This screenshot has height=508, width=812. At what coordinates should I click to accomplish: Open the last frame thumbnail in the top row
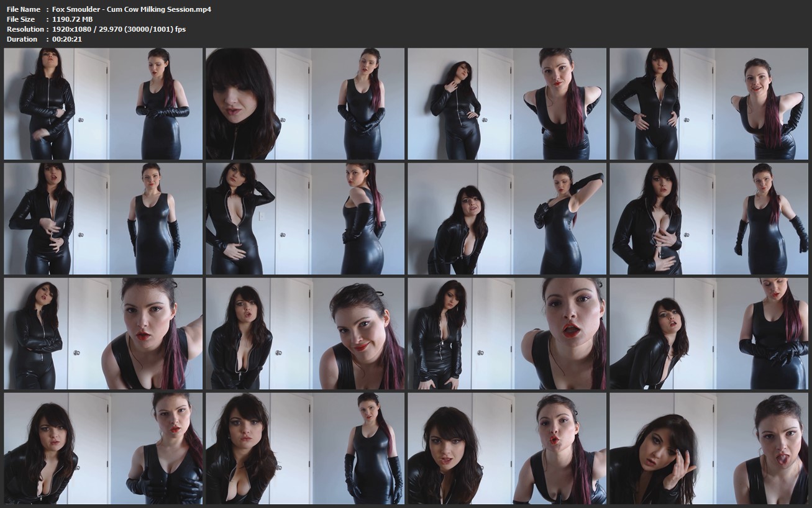coord(709,104)
